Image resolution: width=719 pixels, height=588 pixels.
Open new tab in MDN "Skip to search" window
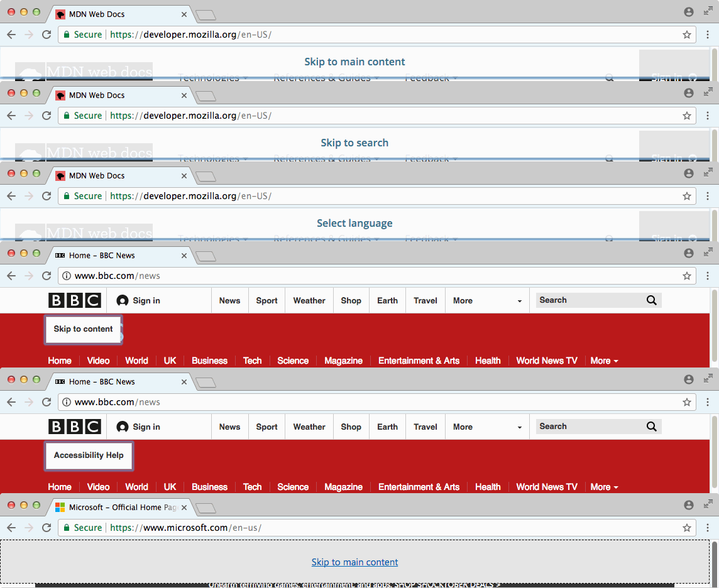[206, 95]
